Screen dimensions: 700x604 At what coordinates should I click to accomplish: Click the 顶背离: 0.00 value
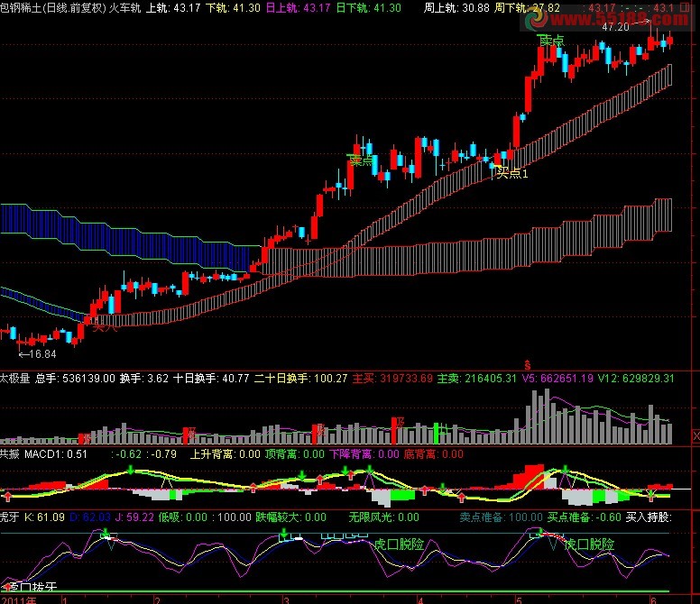295,454
